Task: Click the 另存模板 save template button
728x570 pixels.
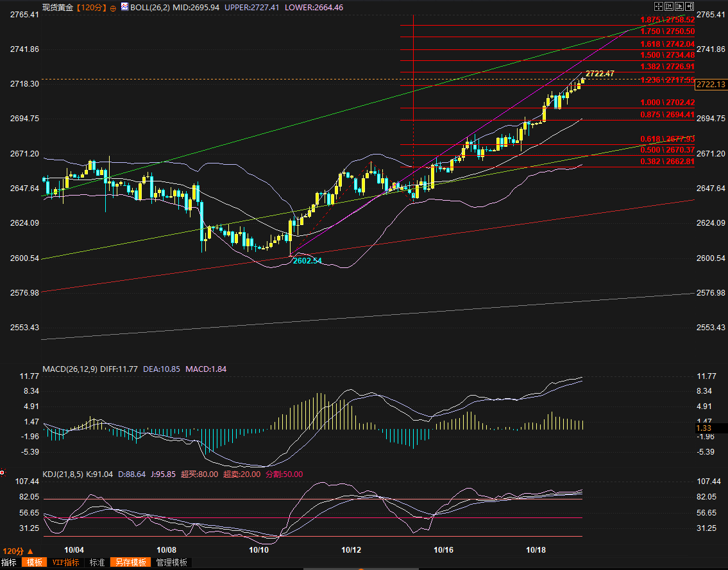Action: coord(131,562)
